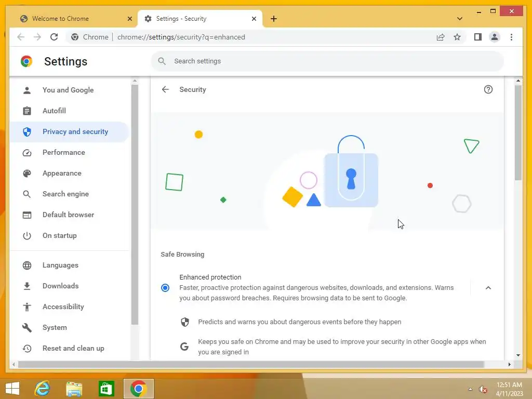Open You and Google settings
532x399 pixels.
pos(69,90)
